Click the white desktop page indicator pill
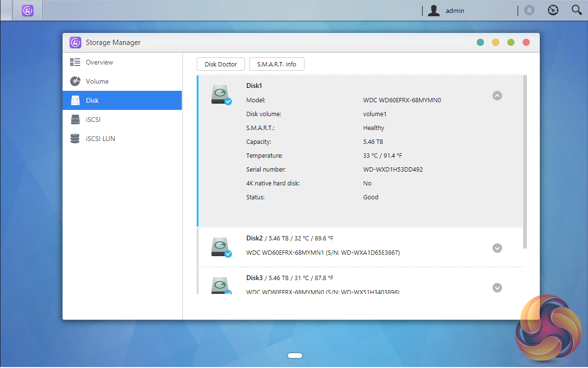This screenshot has height=368, width=588. [295, 355]
